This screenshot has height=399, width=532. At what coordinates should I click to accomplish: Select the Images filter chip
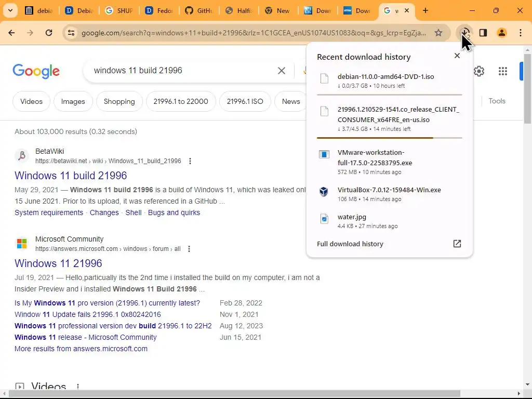[x=73, y=101]
